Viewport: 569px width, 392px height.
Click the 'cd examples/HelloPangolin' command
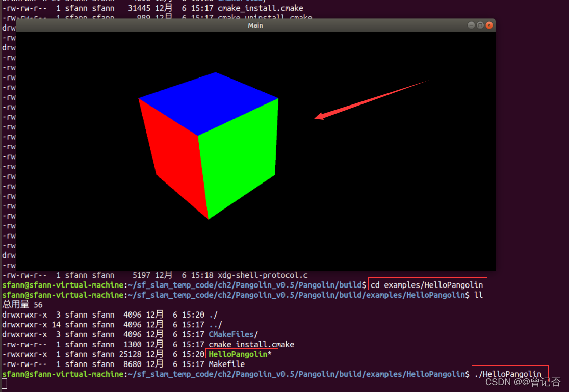point(427,285)
